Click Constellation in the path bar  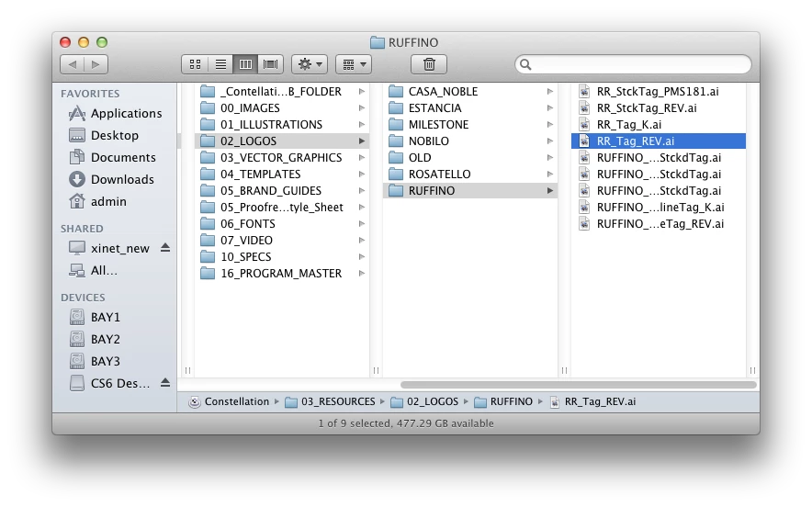[x=229, y=402]
